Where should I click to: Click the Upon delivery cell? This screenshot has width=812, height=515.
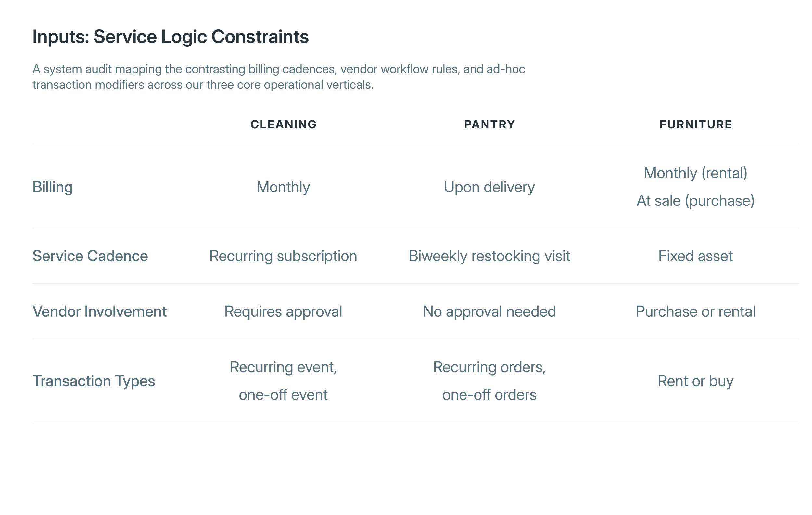489,187
